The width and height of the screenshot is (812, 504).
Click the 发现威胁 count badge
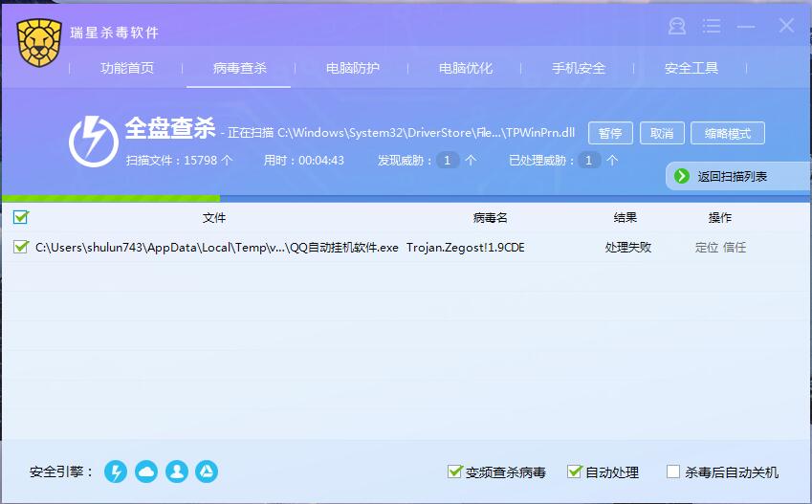[448, 161]
